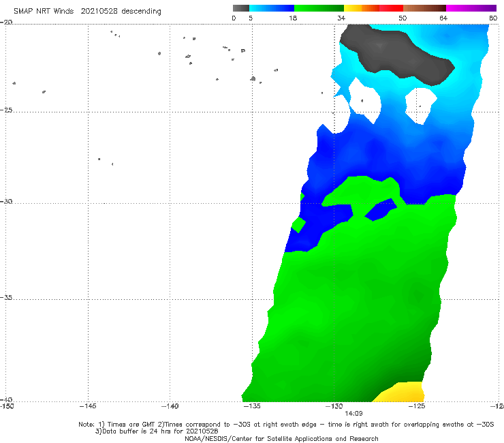Click the "-35" latitude axis label
The image size is (504, 443).
[6, 298]
